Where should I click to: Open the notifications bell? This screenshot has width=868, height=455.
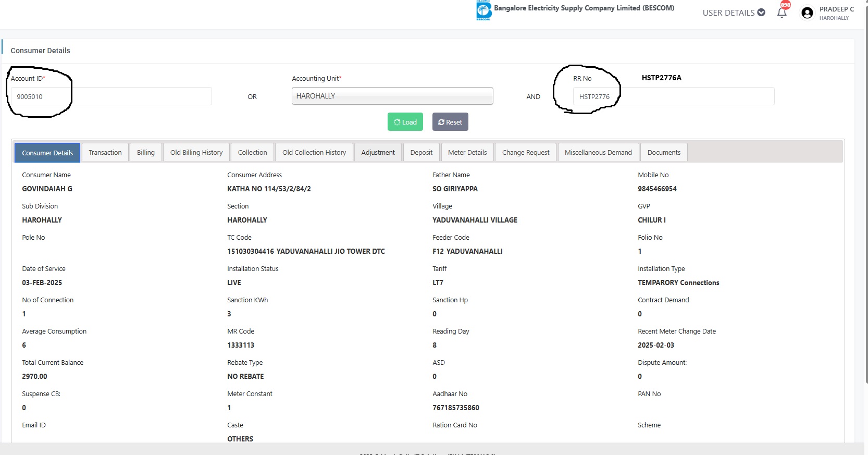point(782,13)
